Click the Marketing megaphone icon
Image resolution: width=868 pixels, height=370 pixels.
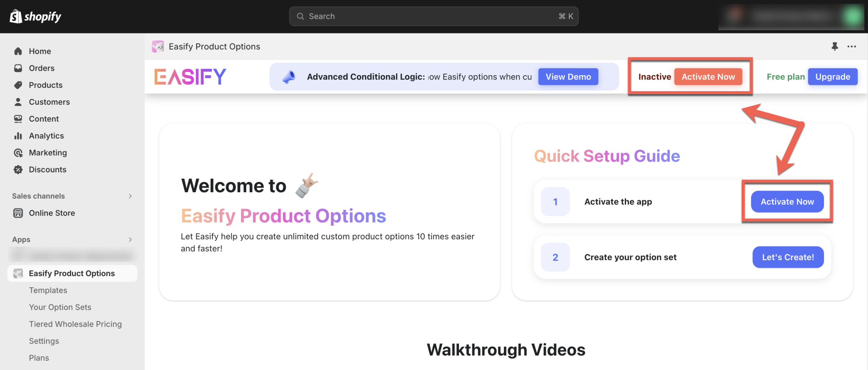coord(18,152)
